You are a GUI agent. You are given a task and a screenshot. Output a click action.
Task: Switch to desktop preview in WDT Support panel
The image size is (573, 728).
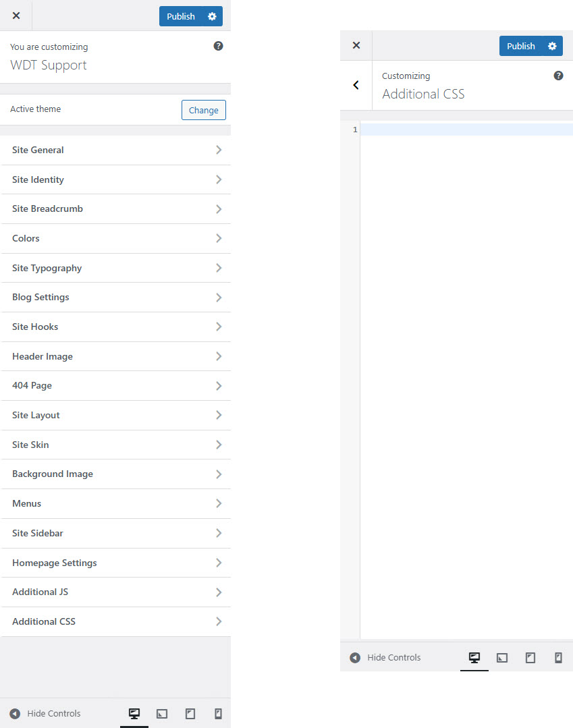(134, 714)
